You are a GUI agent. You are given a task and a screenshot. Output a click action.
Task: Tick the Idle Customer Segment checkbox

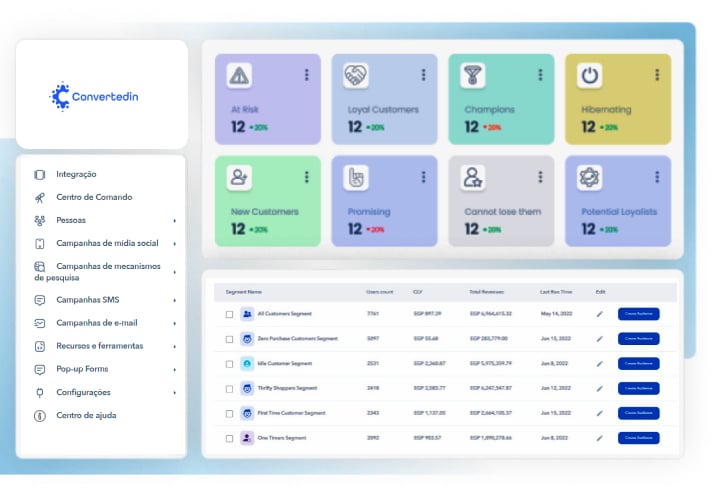229,364
